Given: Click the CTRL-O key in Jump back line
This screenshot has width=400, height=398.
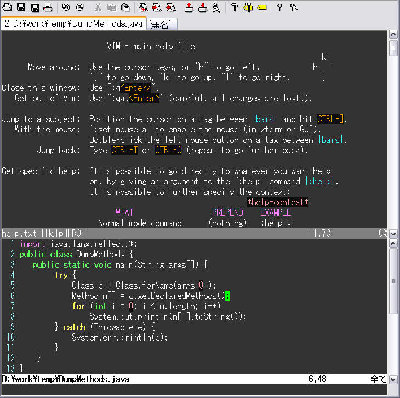Looking at the screenshot, I should (168, 150).
